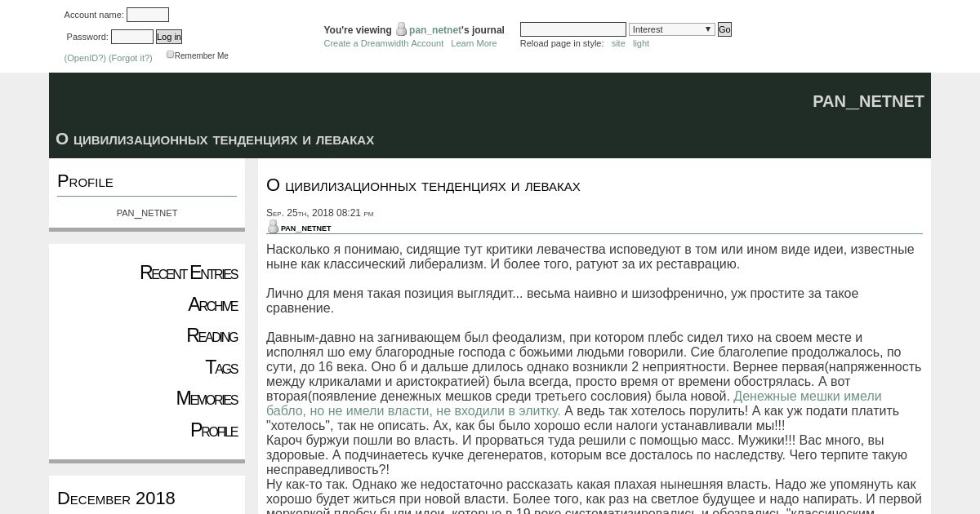Focus the Account name input field

click(x=148, y=15)
